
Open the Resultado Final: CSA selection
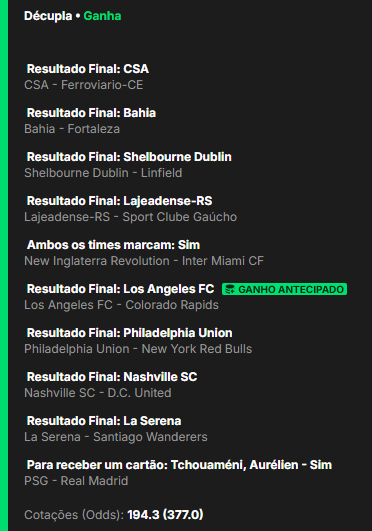click(88, 69)
